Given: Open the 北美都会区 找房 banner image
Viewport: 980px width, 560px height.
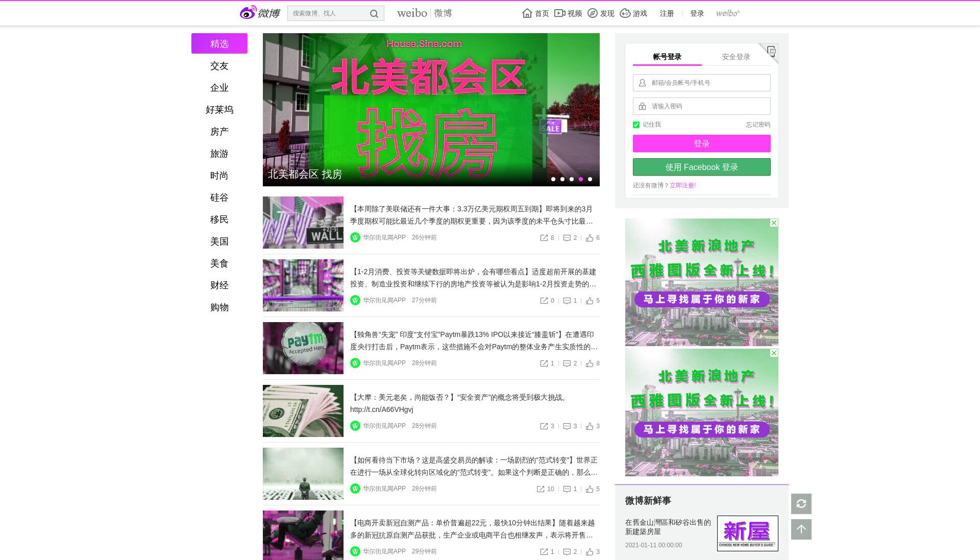Looking at the screenshot, I should tap(431, 110).
